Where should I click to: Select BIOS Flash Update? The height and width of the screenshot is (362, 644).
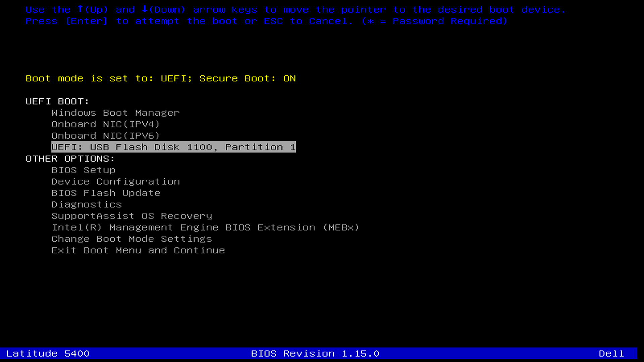106,193
